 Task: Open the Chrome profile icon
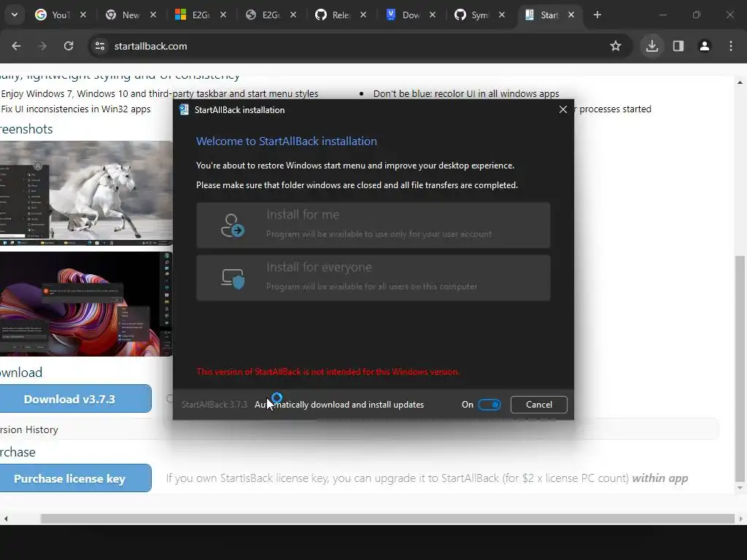click(x=705, y=46)
